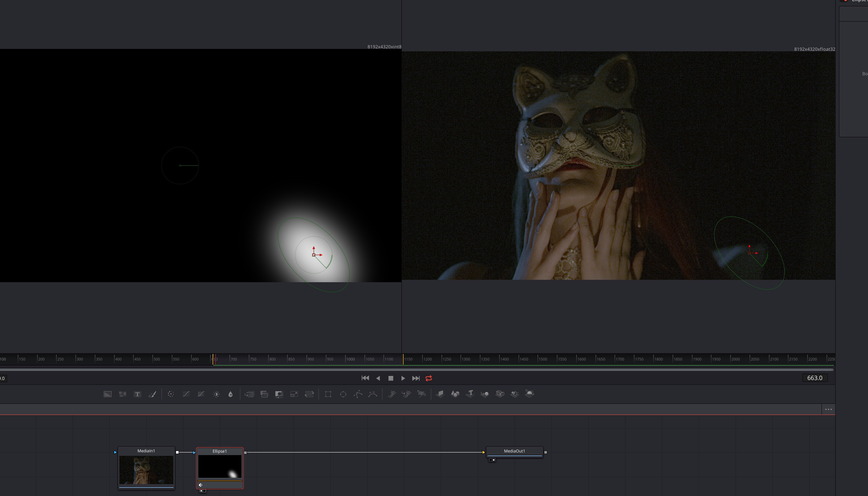Add a Background node from the toolbar
868x496 pixels.
click(107, 394)
